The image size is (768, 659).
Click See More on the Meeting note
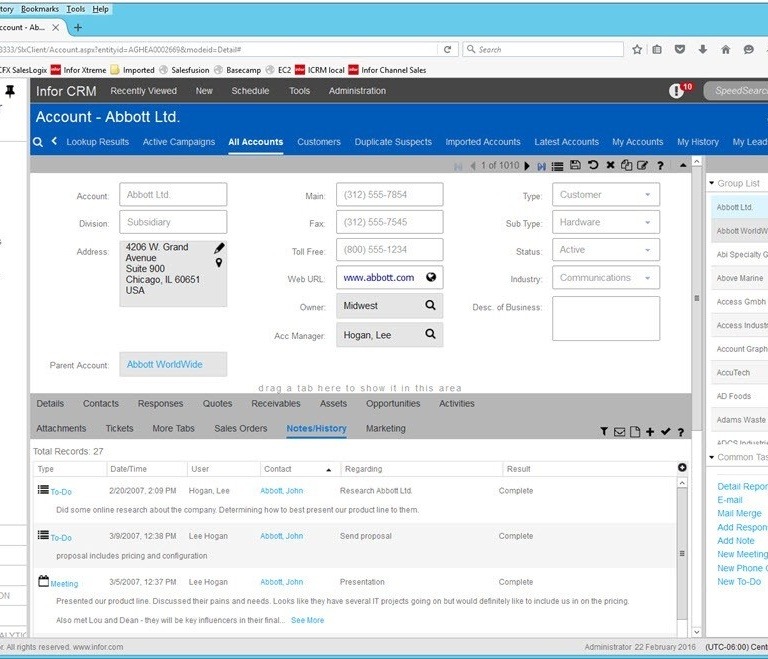coord(308,620)
